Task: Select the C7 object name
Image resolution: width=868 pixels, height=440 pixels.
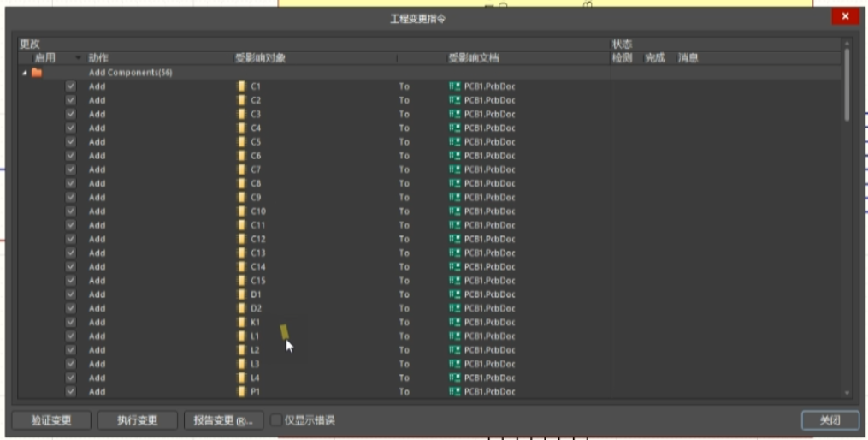Action: click(256, 169)
